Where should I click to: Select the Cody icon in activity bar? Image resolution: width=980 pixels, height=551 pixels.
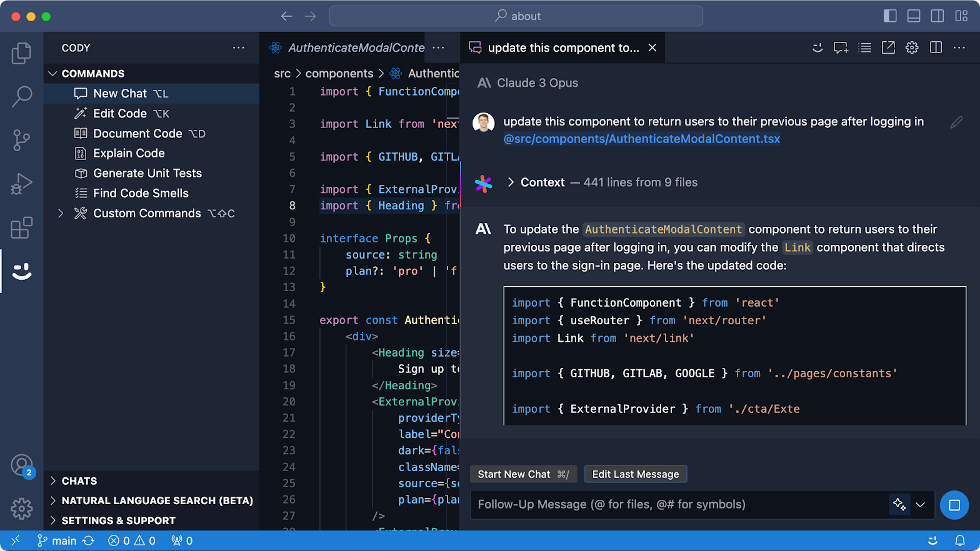click(x=21, y=271)
